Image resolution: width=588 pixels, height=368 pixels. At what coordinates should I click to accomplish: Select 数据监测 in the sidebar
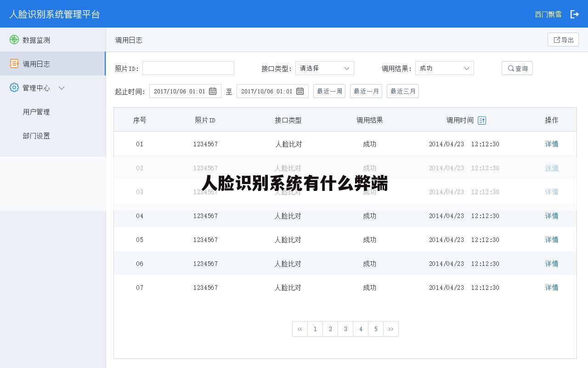[53, 40]
